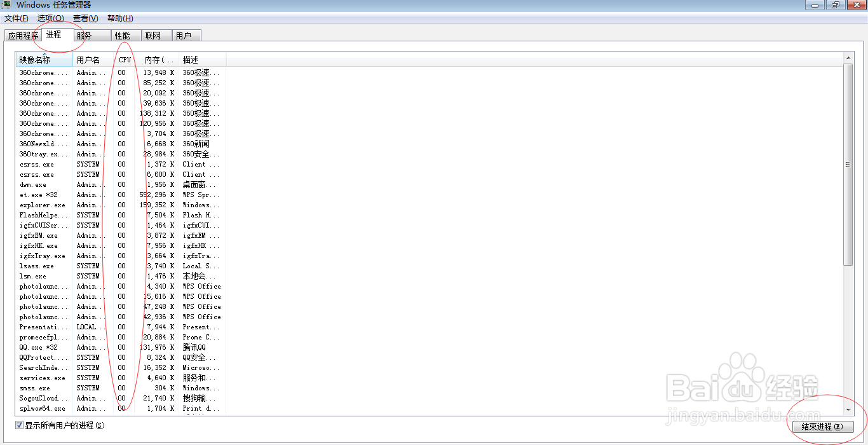868x445 pixels.
Task: Click the Task Manager title bar icon
Action: point(6,5)
